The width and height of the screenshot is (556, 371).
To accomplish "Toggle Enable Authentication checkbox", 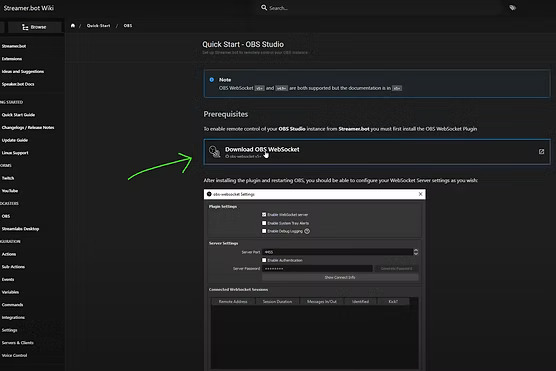I will click(264, 260).
